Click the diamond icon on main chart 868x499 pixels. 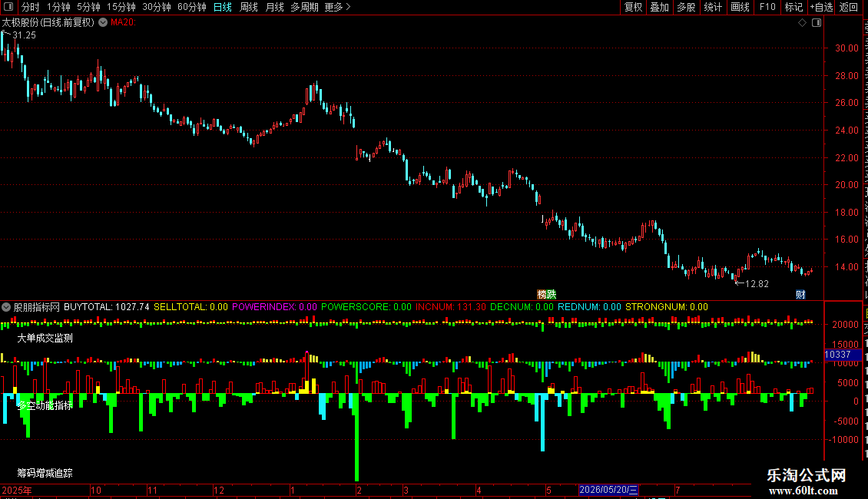[x=802, y=23]
